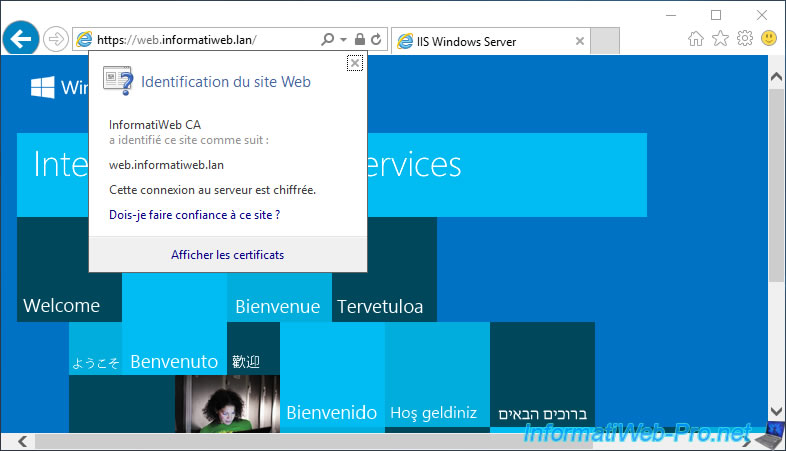
Task: Maximize the Internet Explorer window
Action: (716, 16)
